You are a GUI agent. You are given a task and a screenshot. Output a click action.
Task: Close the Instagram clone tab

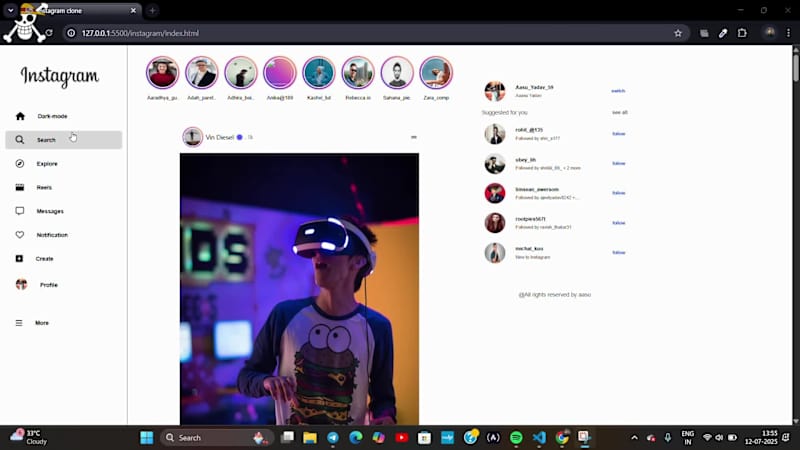pyautogui.click(x=133, y=11)
